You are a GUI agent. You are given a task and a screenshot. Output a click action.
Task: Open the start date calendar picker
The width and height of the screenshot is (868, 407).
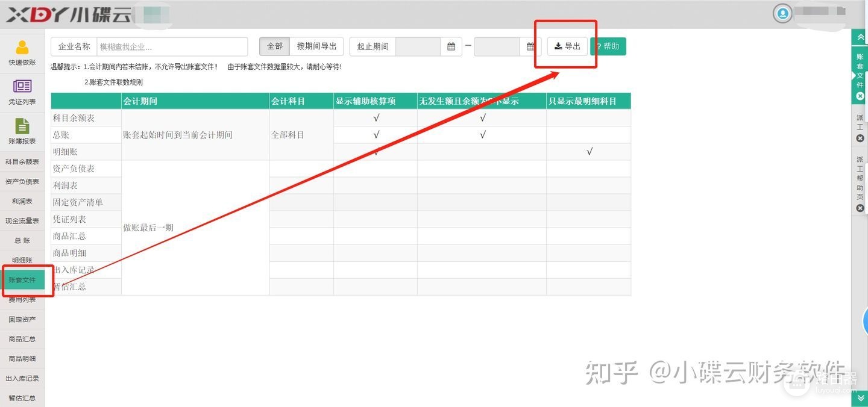pyautogui.click(x=451, y=46)
